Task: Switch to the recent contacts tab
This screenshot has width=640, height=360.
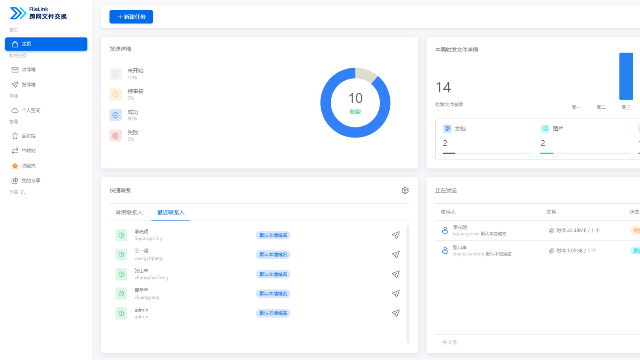Action: tap(171, 212)
